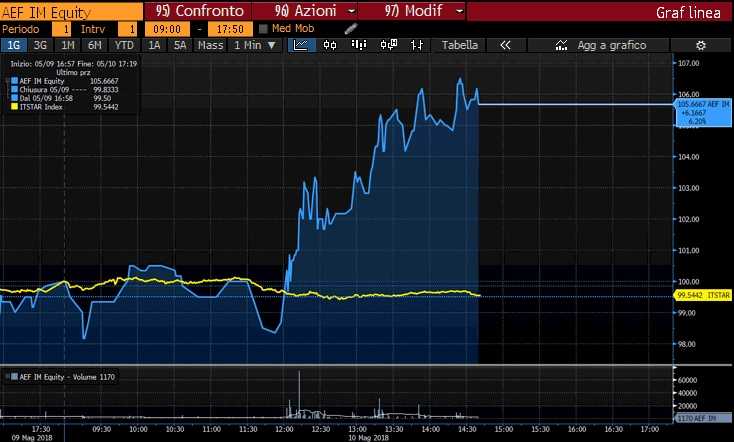Select the 1M time range tab
The image size is (734, 442).
(68, 45)
